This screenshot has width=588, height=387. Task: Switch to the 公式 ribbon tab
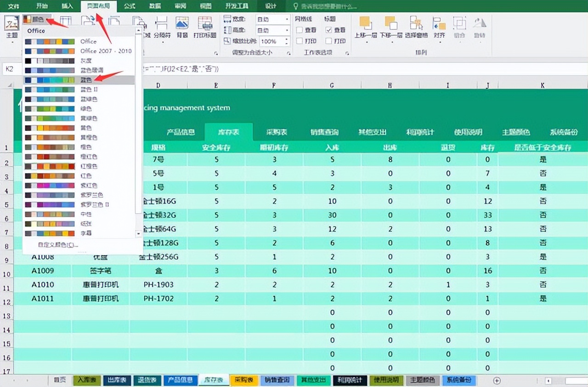[129, 6]
